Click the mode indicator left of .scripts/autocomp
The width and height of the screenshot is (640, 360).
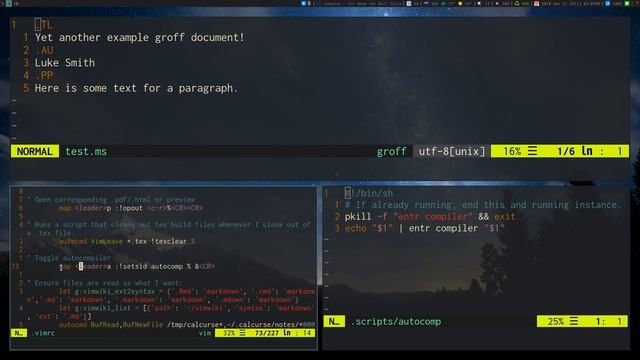334,322
